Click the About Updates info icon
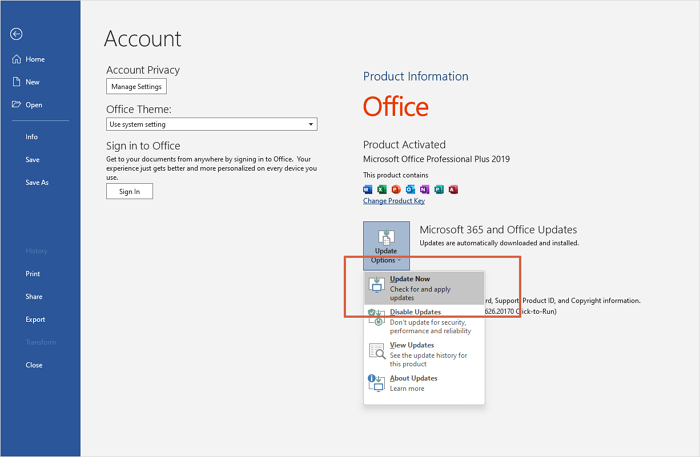The width and height of the screenshot is (700, 457). (376, 383)
